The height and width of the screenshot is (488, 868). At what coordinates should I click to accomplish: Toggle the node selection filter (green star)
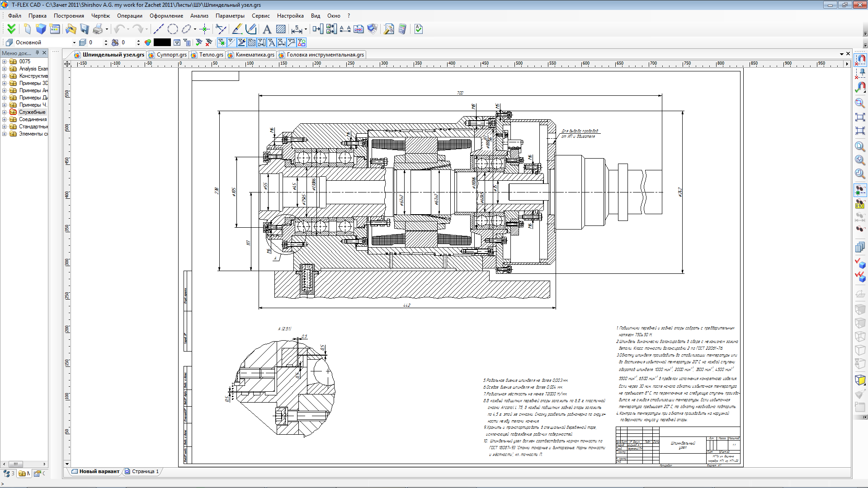click(222, 42)
